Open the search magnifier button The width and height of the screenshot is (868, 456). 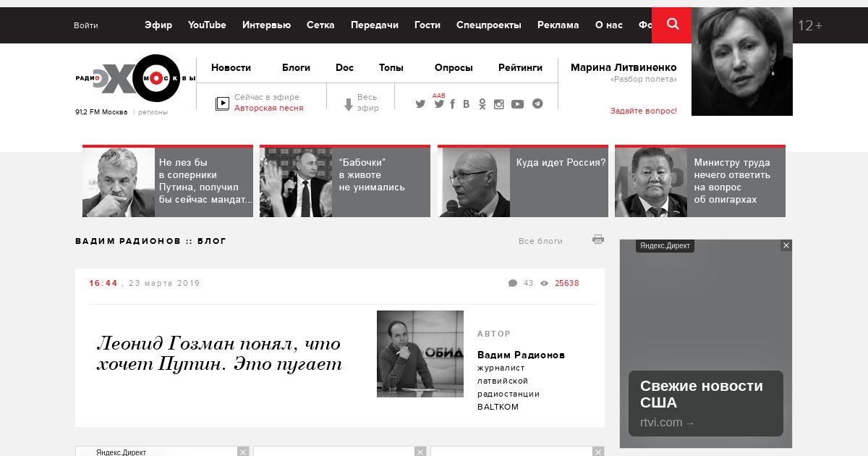(672, 25)
